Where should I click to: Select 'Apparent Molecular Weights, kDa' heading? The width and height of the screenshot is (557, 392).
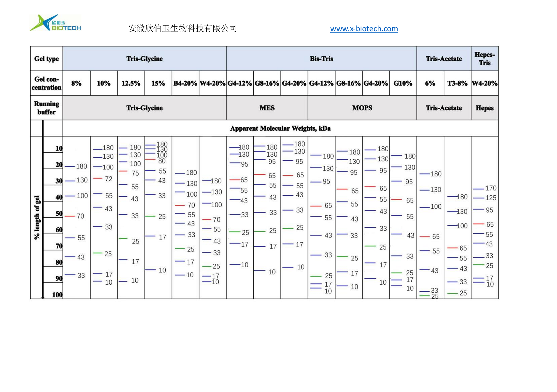point(280,128)
